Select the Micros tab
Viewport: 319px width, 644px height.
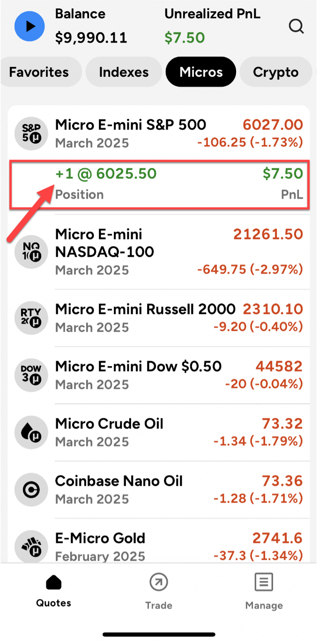tap(201, 72)
